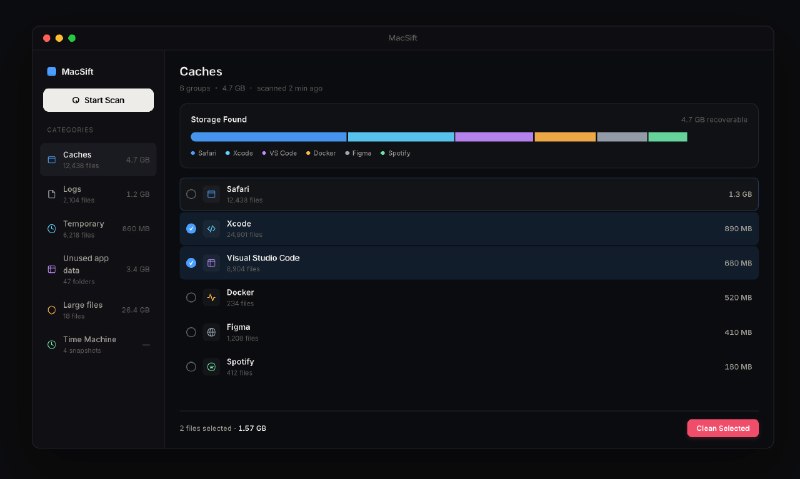Open the Temporary category

point(98,229)
